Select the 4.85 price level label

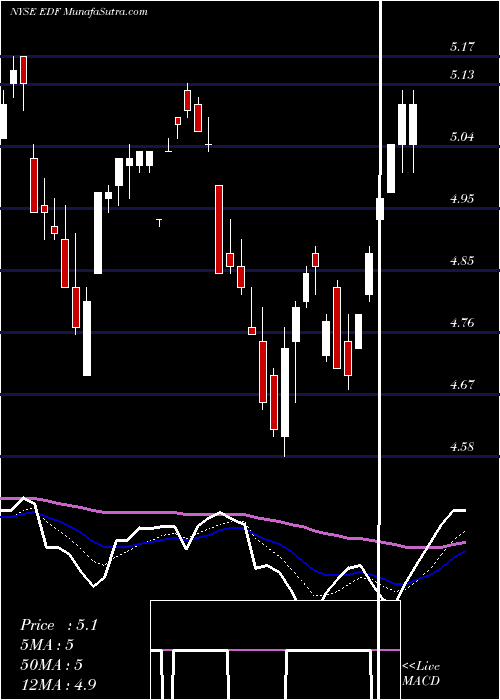(462, 260)
